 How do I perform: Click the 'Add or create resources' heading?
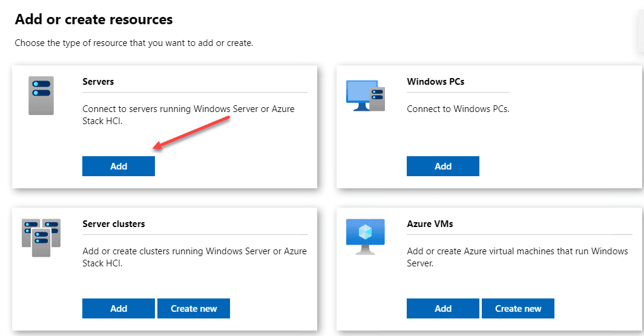[x=94, y=19]
